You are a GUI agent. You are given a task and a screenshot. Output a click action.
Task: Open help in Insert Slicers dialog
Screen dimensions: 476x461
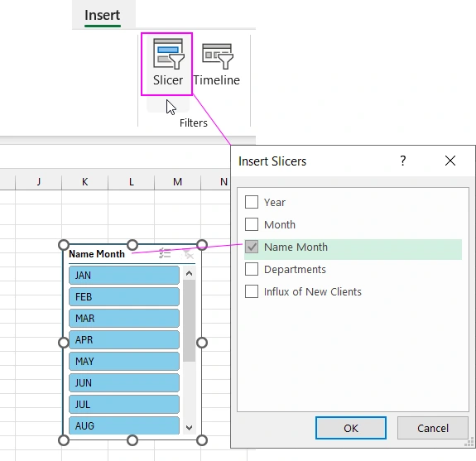[403, 161]
